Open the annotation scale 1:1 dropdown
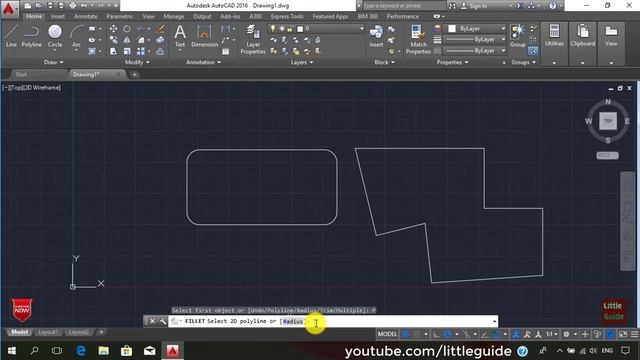Screen dimensions: 640x360 [x=552, y=334]
